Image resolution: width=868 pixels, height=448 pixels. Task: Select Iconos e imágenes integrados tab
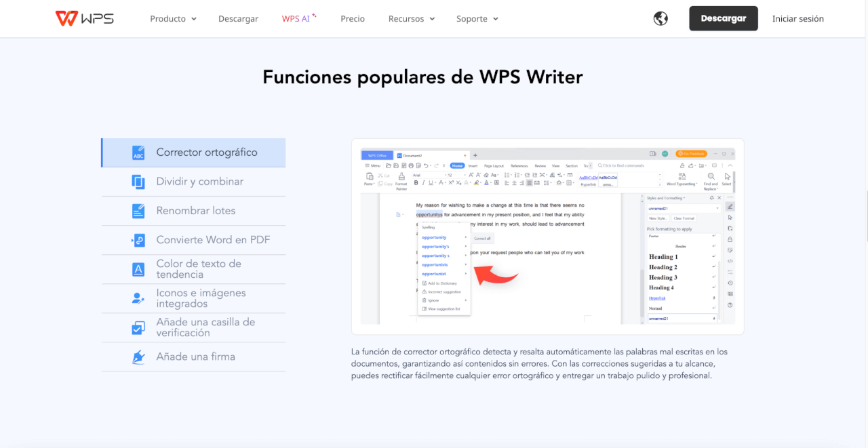pyautogui.click(x=193, y=298)
